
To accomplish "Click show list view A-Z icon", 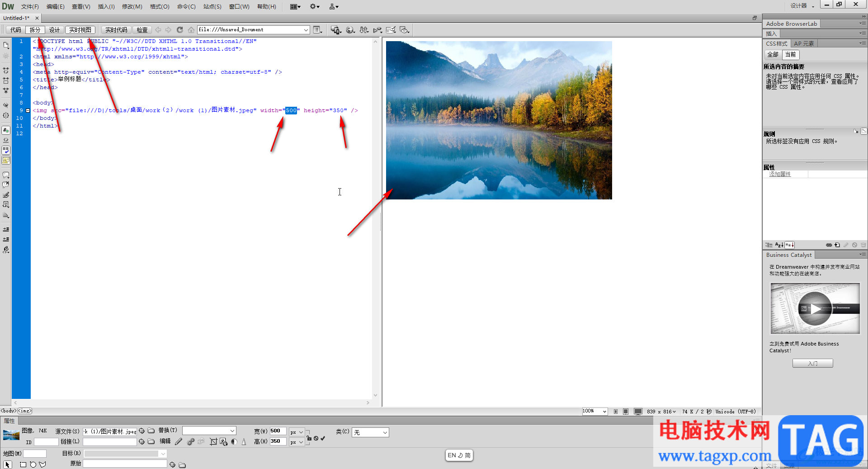I will coord(779,245).
